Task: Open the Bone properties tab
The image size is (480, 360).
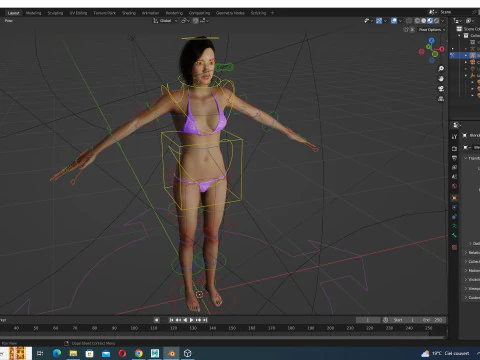Action: [454, 236]
